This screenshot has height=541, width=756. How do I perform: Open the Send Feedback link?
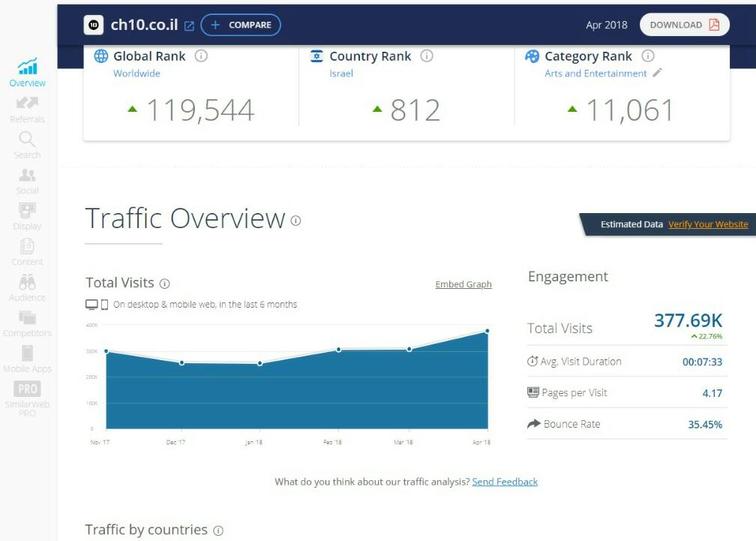[505, 482]
